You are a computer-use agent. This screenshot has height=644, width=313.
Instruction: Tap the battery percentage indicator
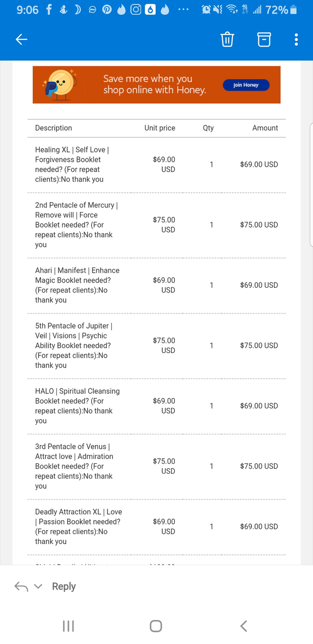point(276,9)
